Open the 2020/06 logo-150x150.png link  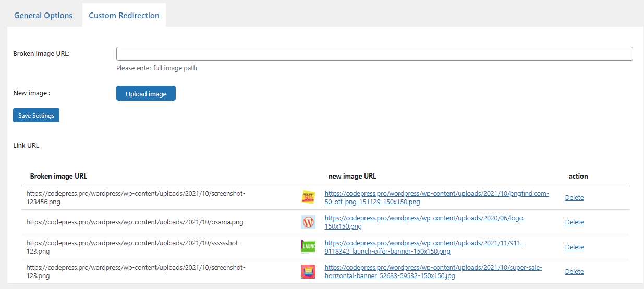424,222
